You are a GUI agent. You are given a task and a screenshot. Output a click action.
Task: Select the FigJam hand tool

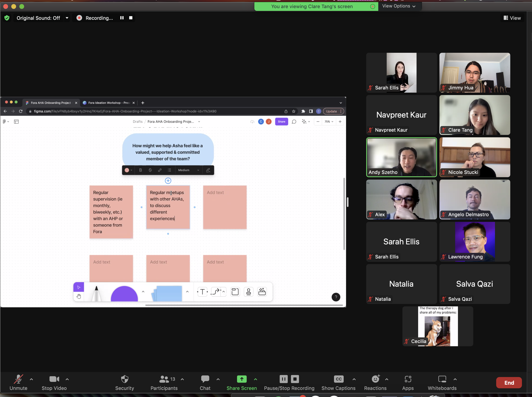point(79,296)
